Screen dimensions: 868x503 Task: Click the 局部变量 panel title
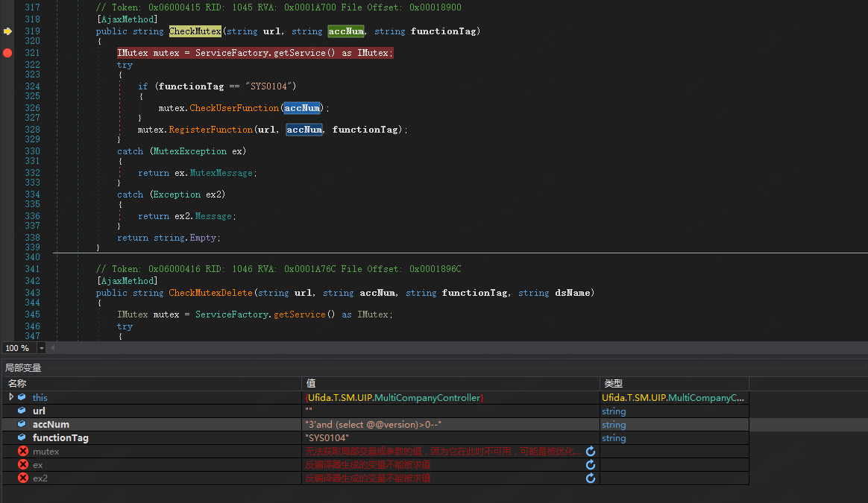[23, 368]
